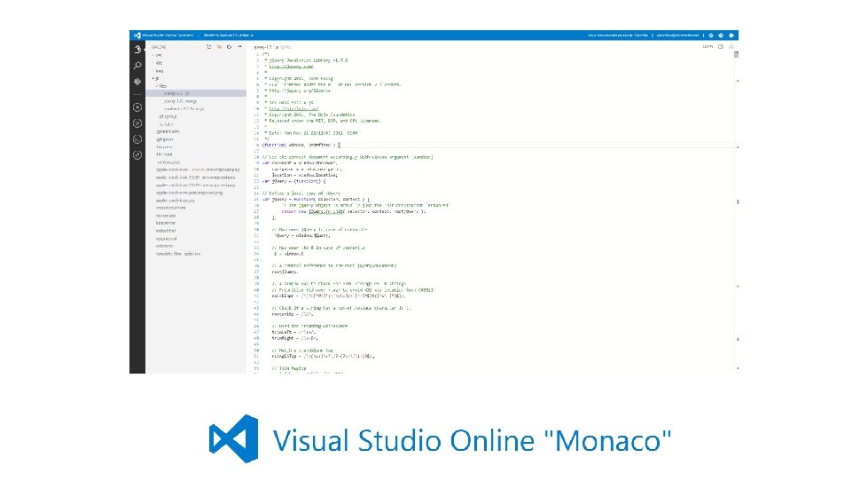868x489 pixels.
Task: Follow the sizzlejs.com link in code comment
Action: pos(293,109)
